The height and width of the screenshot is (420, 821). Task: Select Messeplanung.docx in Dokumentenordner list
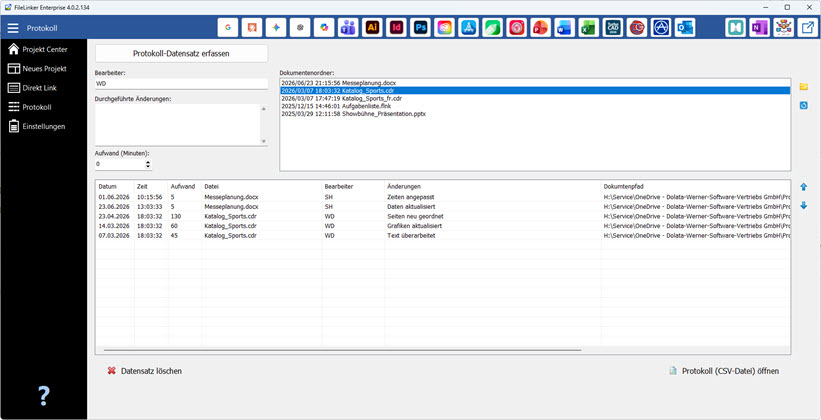tap(535, 83)
